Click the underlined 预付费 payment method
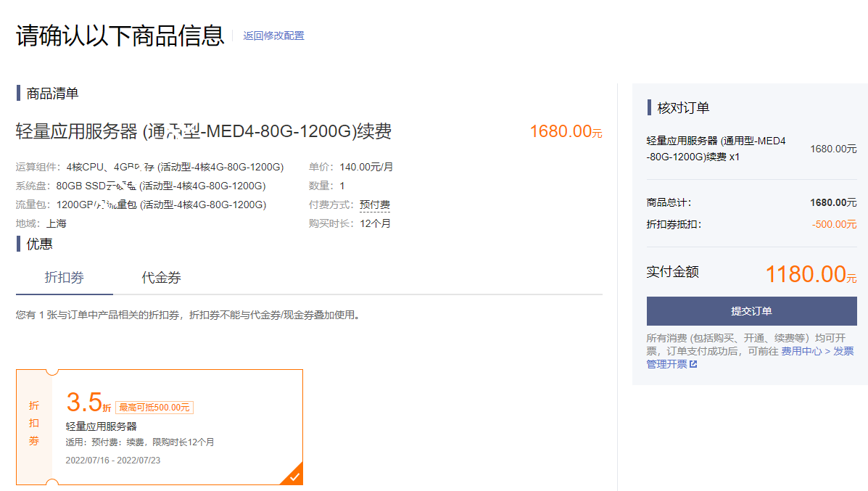This screenshot has width=868, height=491. coord(375,205)
